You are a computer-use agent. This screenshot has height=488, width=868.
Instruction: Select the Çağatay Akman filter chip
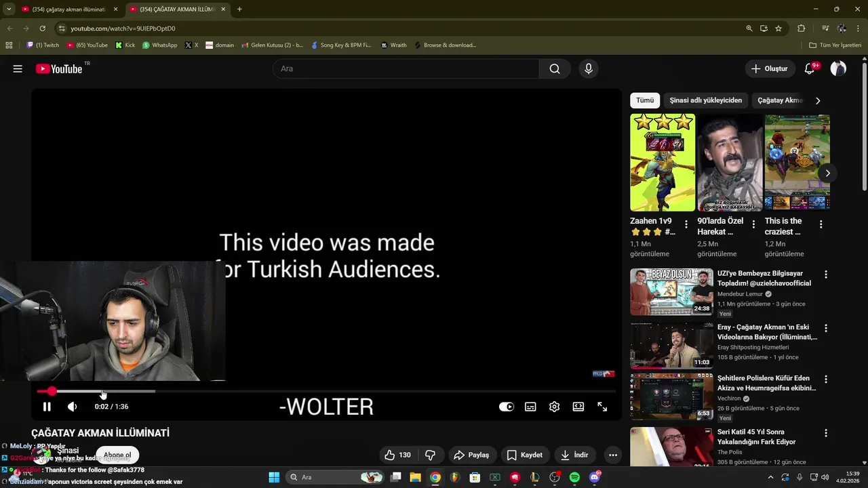click(779, 100)
